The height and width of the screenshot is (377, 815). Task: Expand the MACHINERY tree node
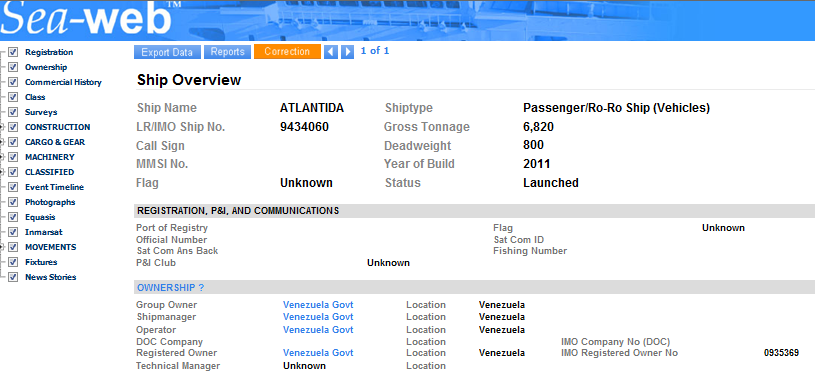2,157
